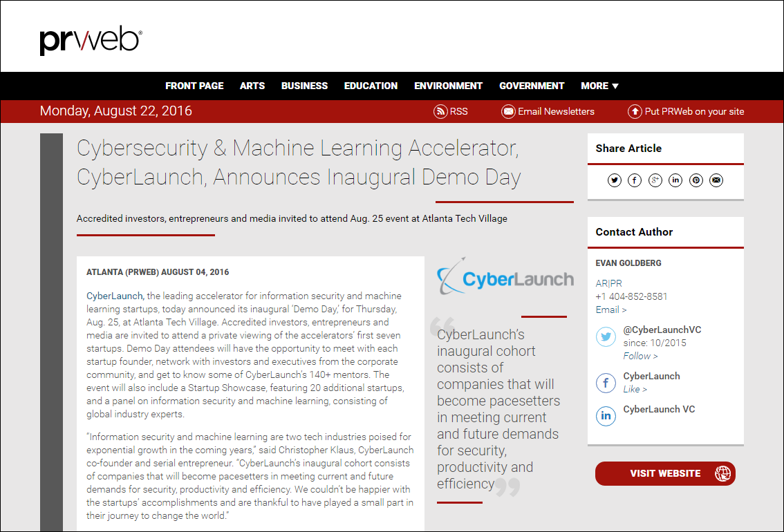Share article on Facebook icon
Screen dimensions: 784x532
coord(635,180)
